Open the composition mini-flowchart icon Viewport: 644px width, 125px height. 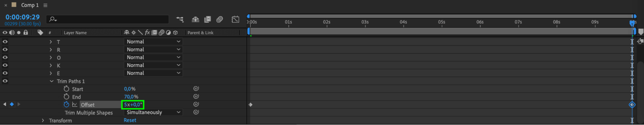tap(180, 20)
